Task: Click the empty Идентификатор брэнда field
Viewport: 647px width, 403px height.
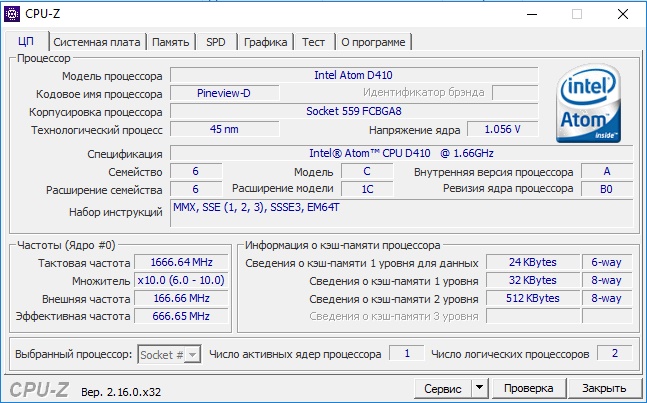Action: (x=515, y=92)
